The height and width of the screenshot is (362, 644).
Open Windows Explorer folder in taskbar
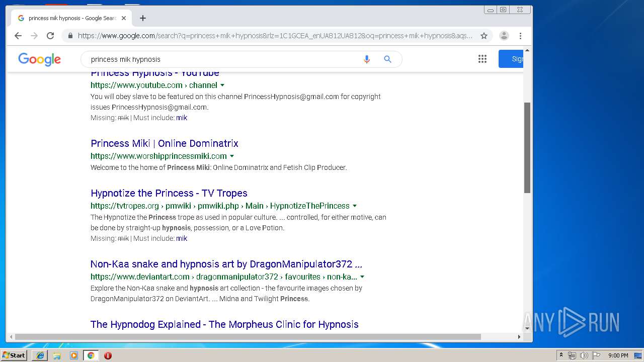pyautogui.click(x=57, y=355)
